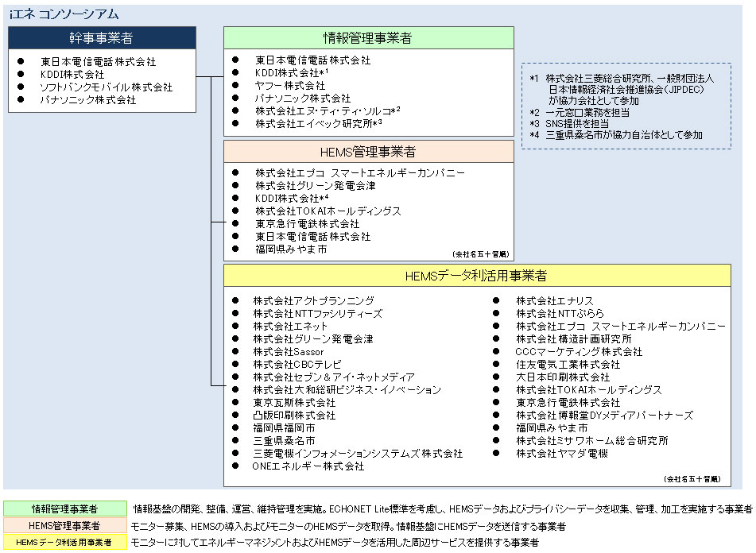The width and height of the screenshot is (756, 553).
Task: Click the orange 'HEMS管理事業者' legend label at bottom
Action: pyautogui.click(x=65, y=525)
